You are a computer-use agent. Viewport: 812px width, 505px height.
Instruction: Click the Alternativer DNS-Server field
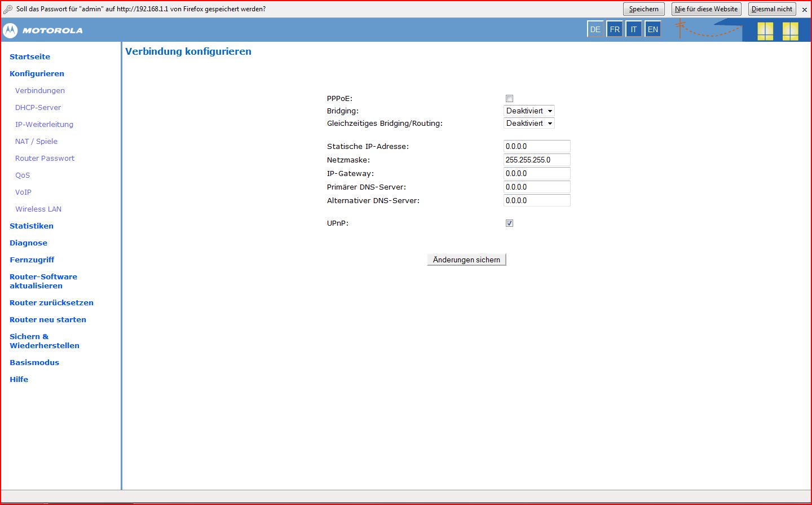[537, 200]
